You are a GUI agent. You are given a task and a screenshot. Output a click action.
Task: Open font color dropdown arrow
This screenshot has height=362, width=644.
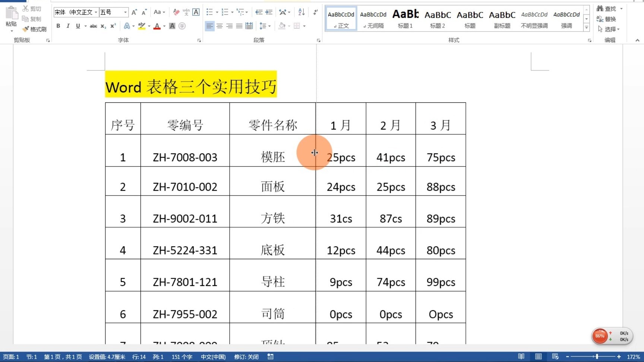click(164, 26)
